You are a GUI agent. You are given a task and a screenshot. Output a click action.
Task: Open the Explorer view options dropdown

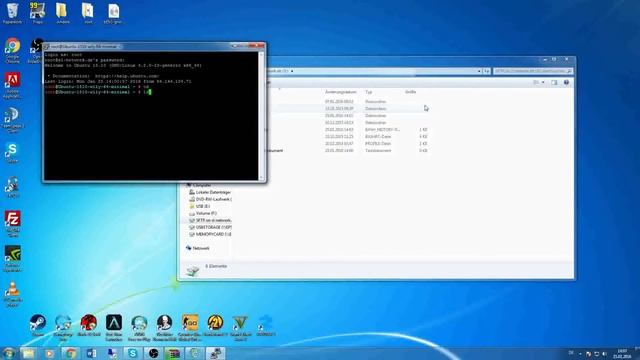pos(543,82)
